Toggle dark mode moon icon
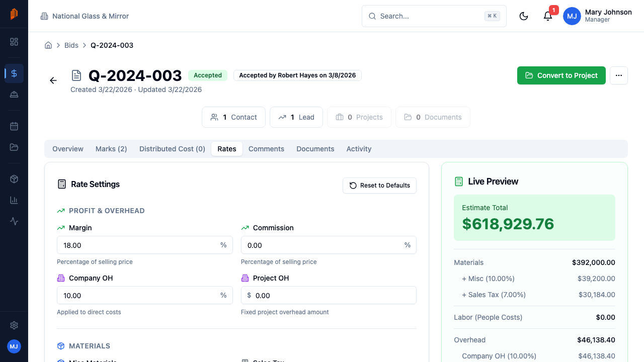Screen dimensions: 644x362 (524, 16)
